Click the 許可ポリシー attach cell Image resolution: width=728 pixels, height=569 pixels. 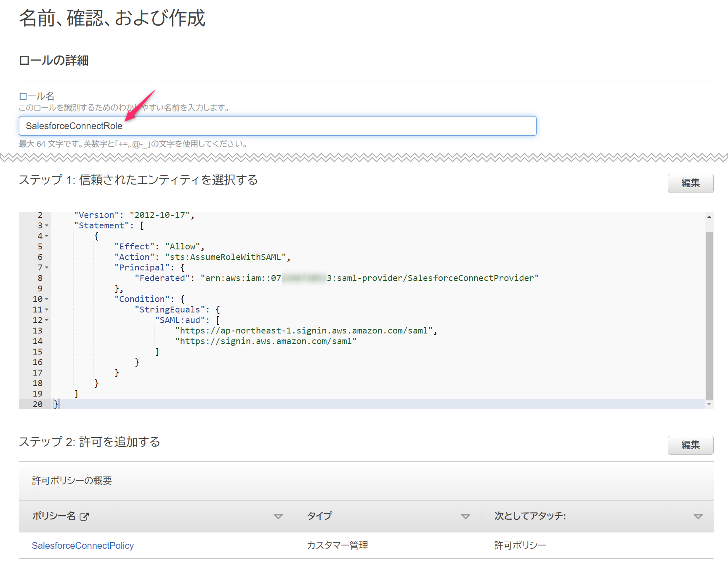[520, 545]
